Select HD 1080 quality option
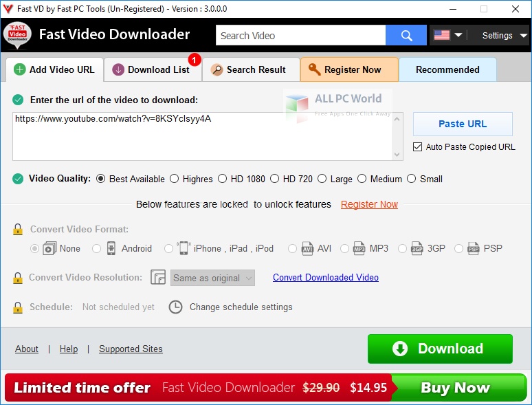The height and width of the screenshot is (405, 532). [222, 179]
